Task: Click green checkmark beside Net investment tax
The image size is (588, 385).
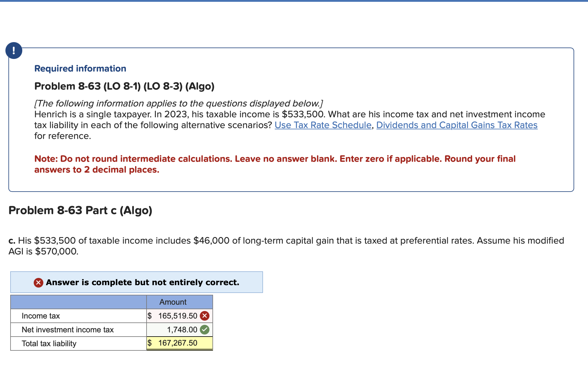Action: click(205, 330)
